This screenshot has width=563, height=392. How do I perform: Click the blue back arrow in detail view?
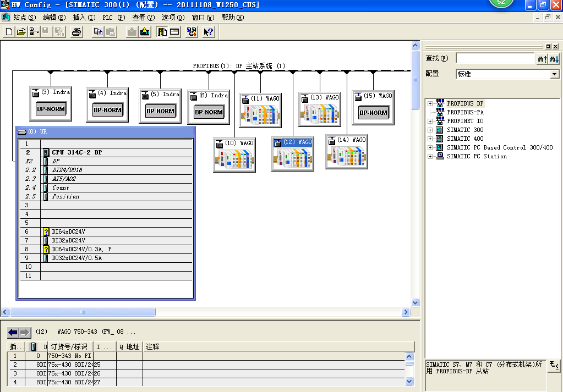(13, 333)
